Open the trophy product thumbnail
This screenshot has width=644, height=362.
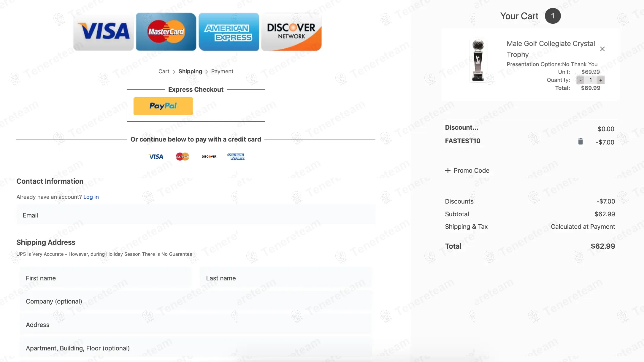(478, 60)
